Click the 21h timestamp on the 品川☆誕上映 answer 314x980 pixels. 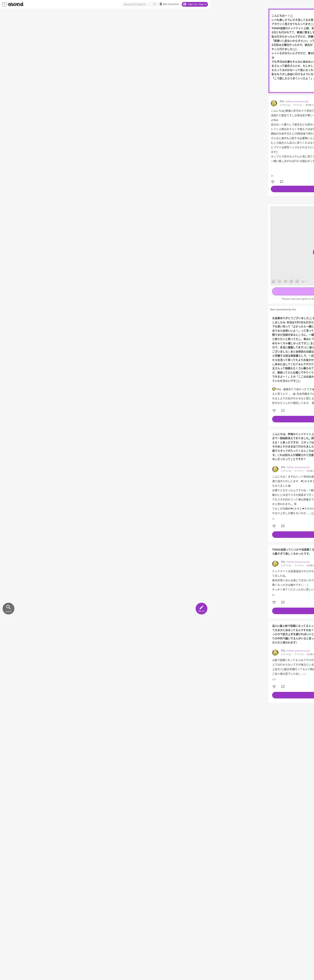pyautogui.click(x=274, y=679)
